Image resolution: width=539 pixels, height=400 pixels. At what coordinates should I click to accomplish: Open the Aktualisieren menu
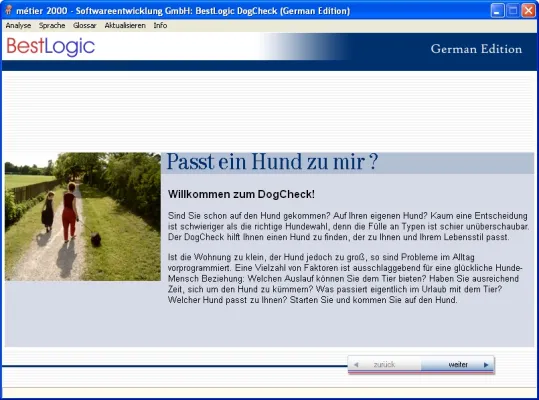pos(125,25)
